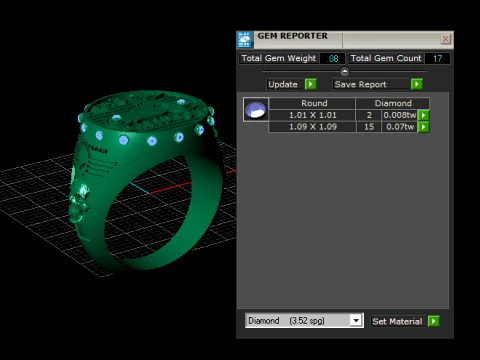Click the Total Gem Count label

point(386,58)
